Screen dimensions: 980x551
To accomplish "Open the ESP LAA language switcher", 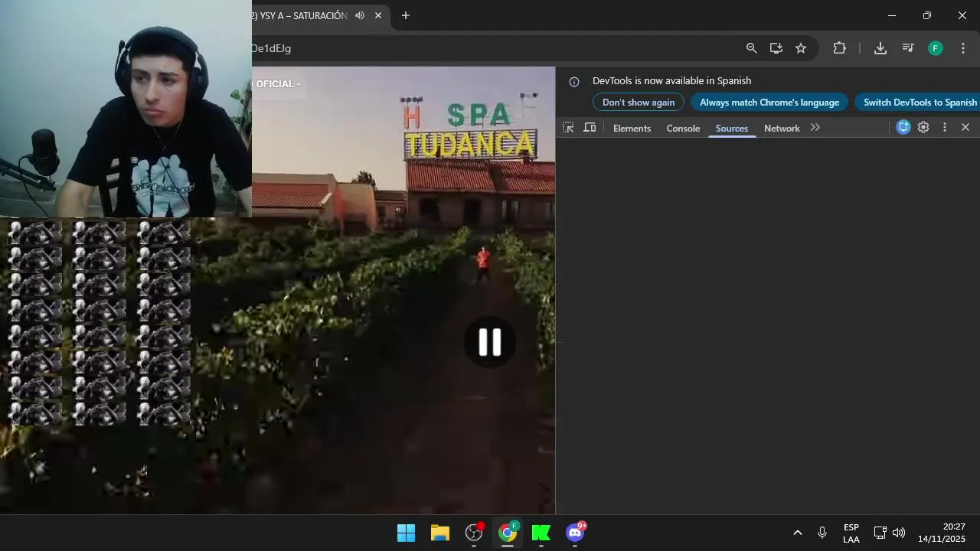I will point(851,533).
